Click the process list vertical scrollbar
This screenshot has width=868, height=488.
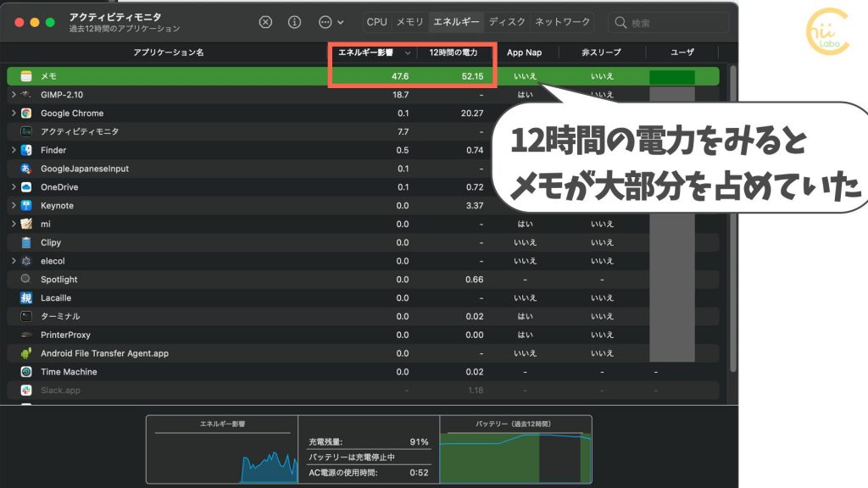click(733, 219)
